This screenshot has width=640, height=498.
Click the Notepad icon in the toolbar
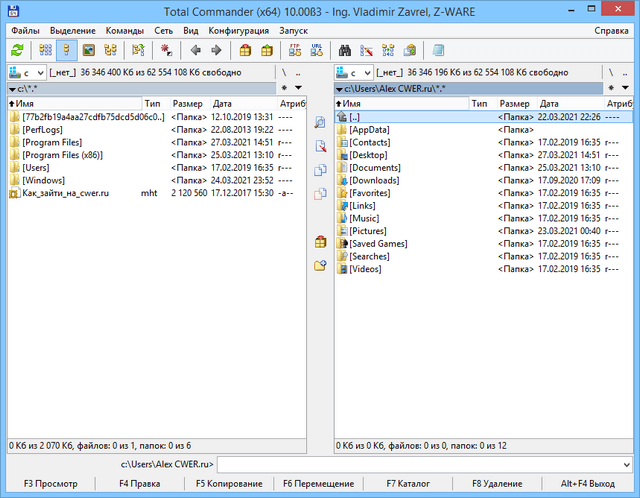click(439, 50)
